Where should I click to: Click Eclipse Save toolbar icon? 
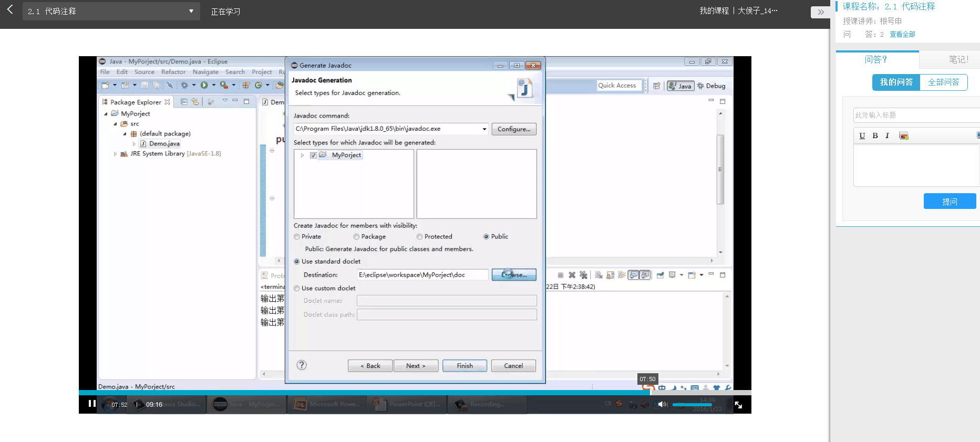(x=145, y=85)
